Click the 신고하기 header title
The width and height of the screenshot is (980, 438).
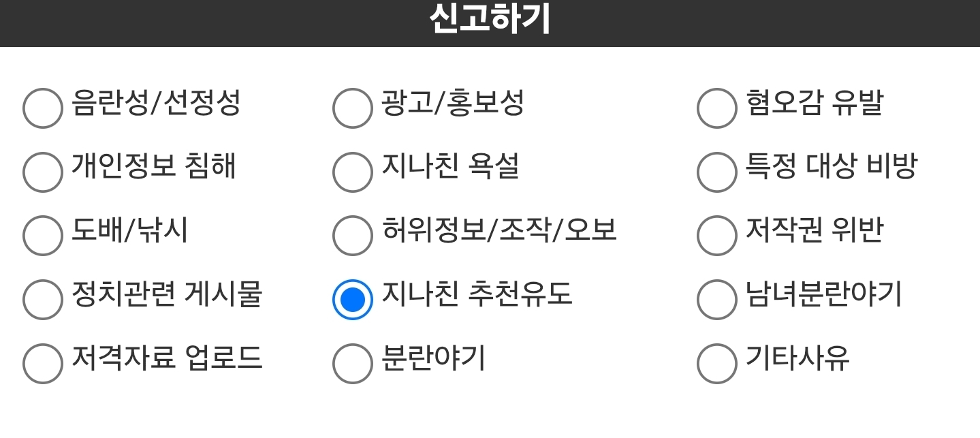pos(490,20)
